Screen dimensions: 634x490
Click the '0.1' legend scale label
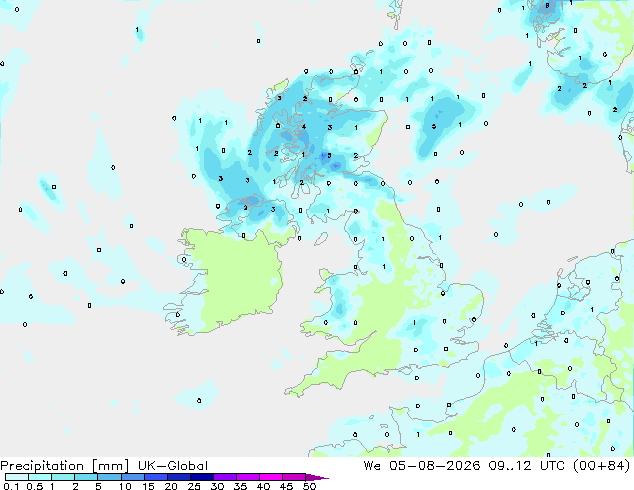pyautogui.click(x=11, y=486)
